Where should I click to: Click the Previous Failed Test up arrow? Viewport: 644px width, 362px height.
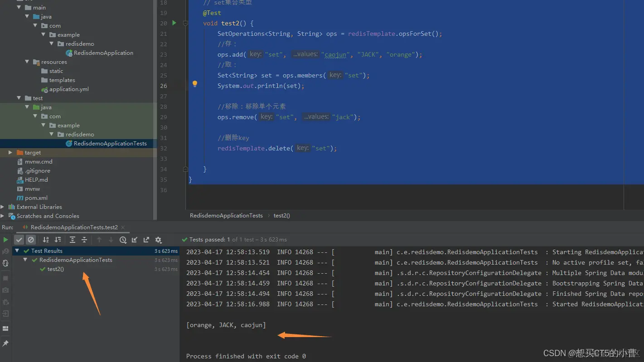point(99,240)
